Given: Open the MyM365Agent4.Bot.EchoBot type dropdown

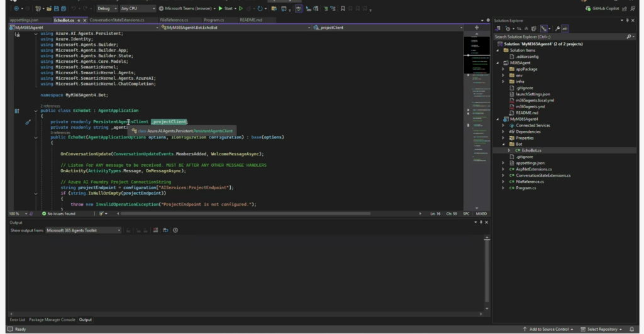Looking at the screenshot, I should coord(235,28).
